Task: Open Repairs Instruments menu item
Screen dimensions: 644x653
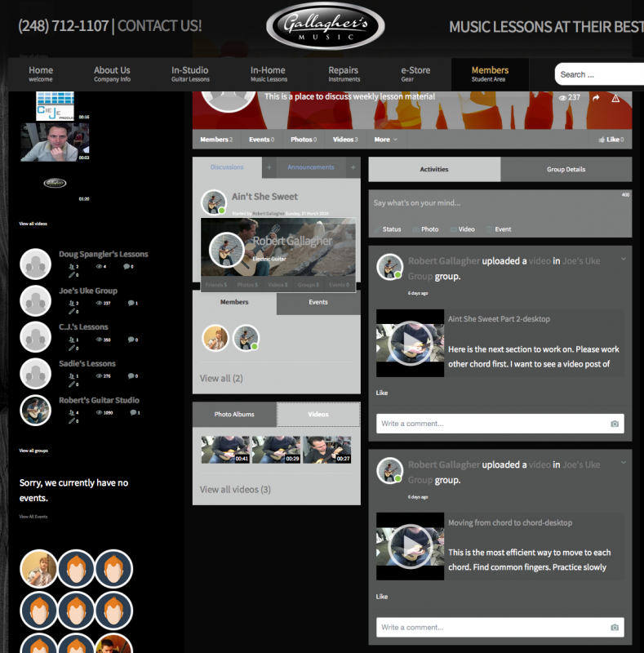Action: (x=344, y=73)
